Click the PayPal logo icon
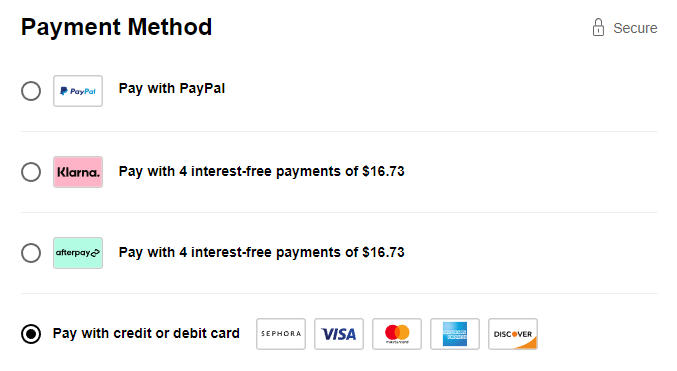 (x=78, y=91)
